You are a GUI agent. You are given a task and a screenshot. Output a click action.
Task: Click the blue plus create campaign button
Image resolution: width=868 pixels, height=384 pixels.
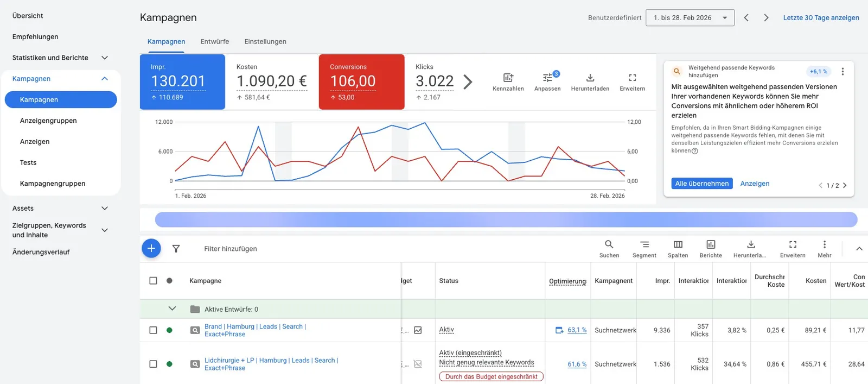[151, 248]
